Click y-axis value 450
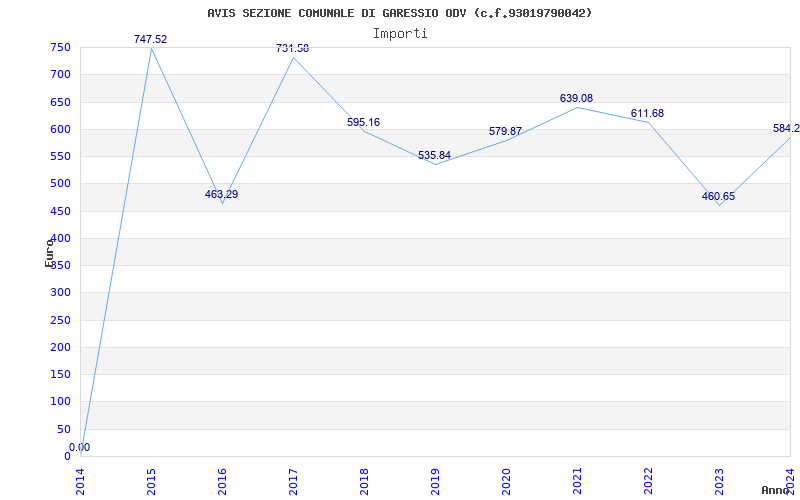 (60, 211)
